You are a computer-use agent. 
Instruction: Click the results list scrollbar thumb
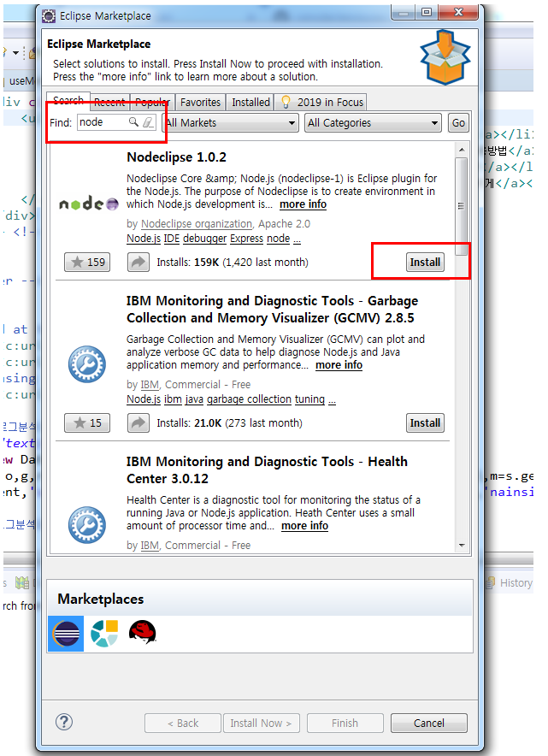[462, 206]
